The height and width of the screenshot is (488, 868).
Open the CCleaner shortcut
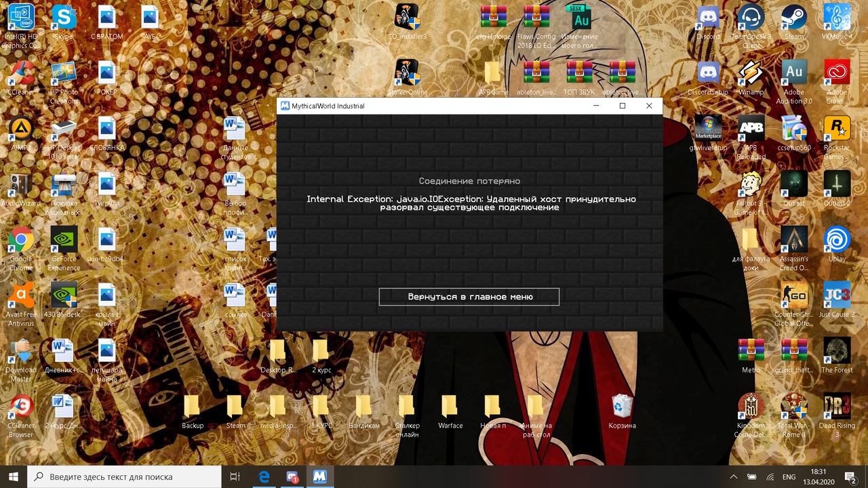(21, 78)
